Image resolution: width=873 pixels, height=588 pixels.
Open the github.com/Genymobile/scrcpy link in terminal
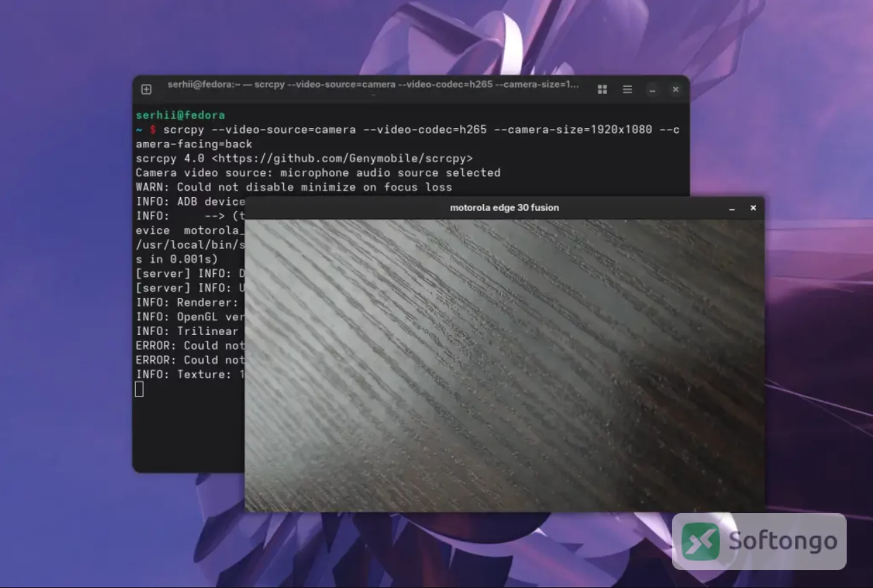click(342, 159)
